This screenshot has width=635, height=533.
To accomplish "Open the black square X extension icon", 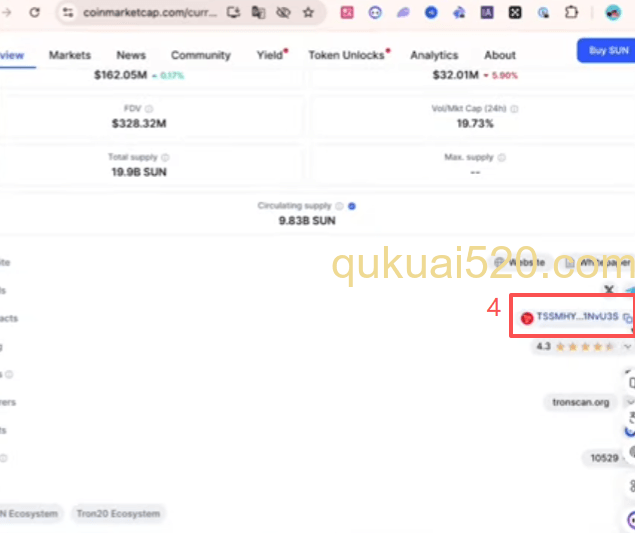I will click(x=515, y=13).
